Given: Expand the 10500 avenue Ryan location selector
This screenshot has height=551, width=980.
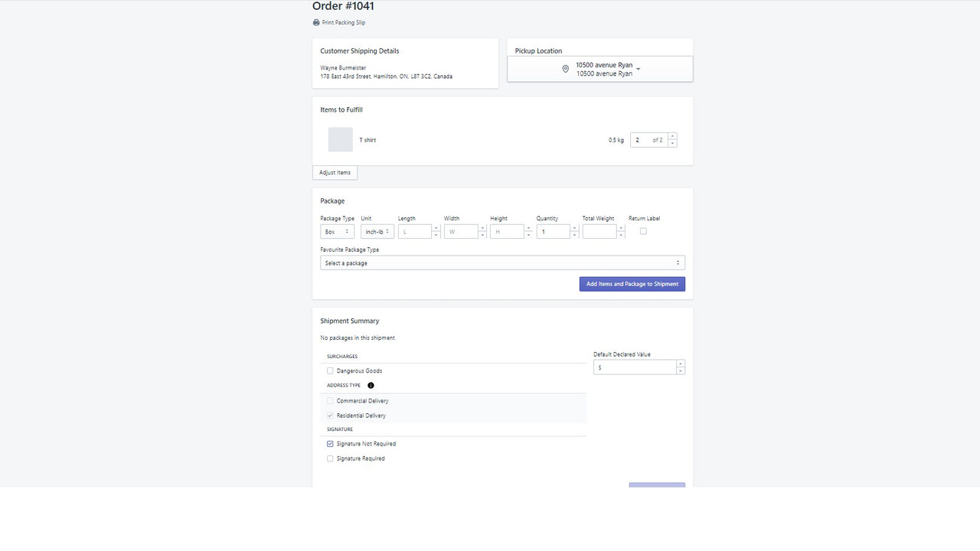Looking at the screenshot, I should pyautogui.click(x=638, y=68).
